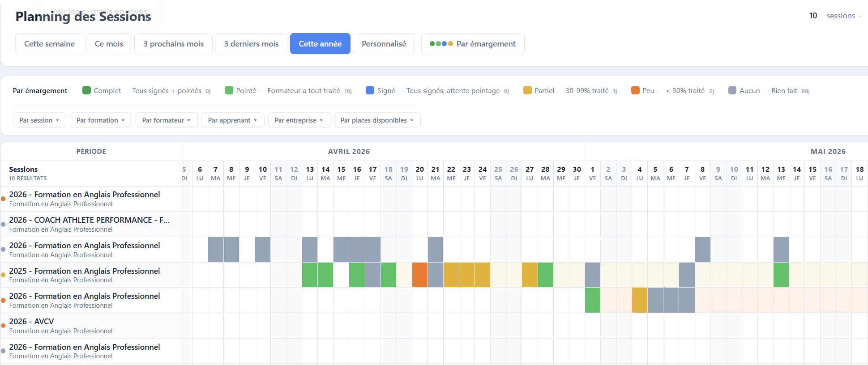Show the 3 derniers mois range
868x365 pixels.
(x=251, y=44)
